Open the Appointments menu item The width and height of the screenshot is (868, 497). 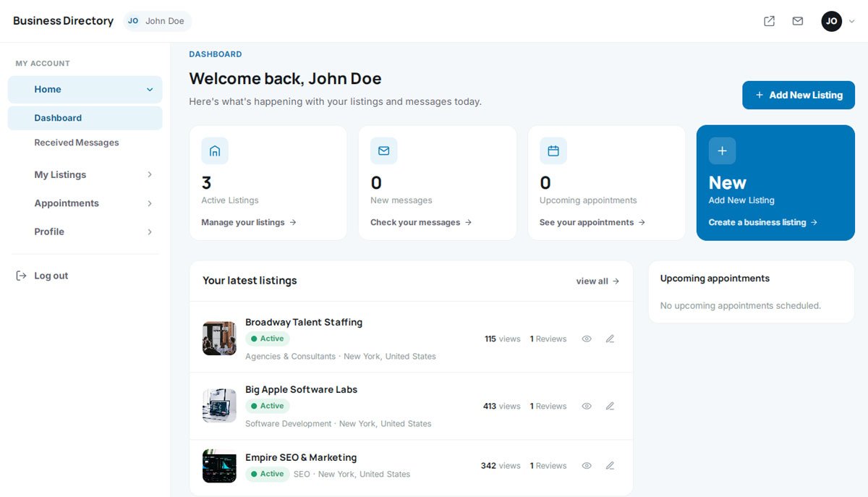[67, 203]
